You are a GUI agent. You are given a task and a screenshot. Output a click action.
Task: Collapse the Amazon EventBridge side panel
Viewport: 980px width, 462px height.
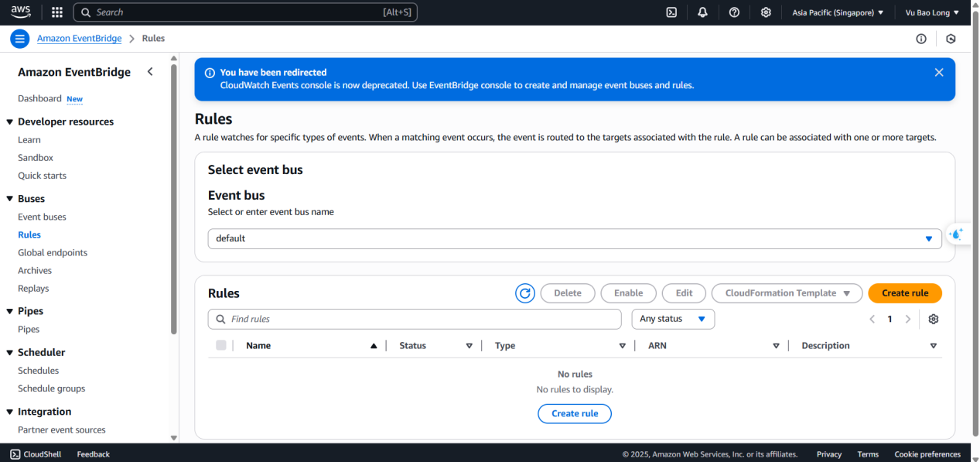(150, 72)
